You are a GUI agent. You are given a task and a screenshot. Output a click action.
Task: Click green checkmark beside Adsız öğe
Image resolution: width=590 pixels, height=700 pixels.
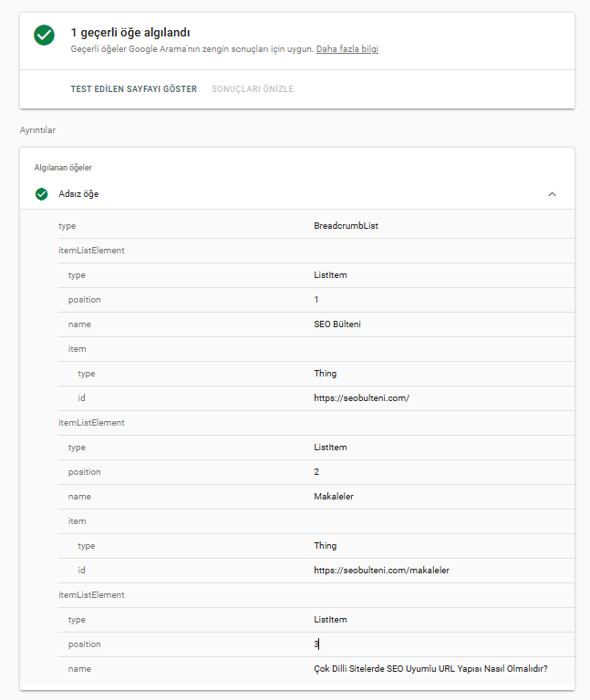[41, 194]
